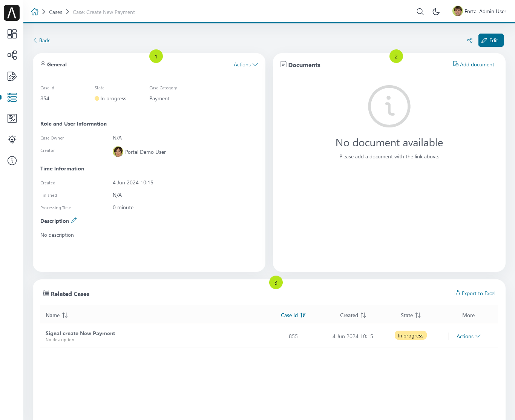The image size is (515, 420).
Task: Click the search magnifier icon
Action: point(420,12)
